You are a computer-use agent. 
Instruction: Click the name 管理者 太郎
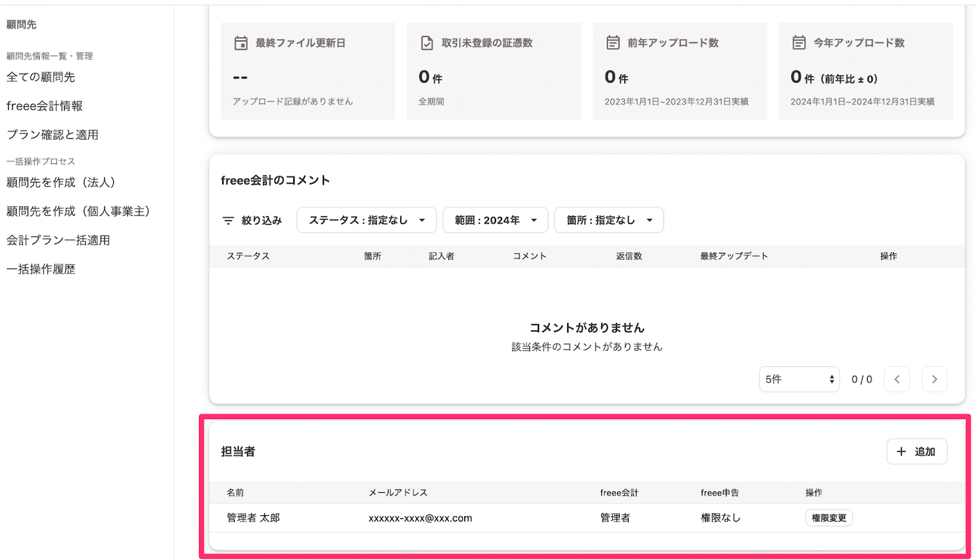254,518
